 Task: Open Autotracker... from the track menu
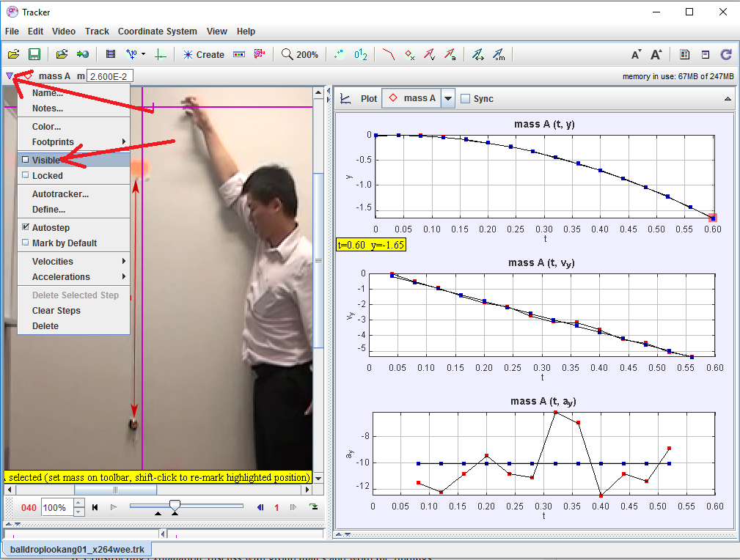73,194
